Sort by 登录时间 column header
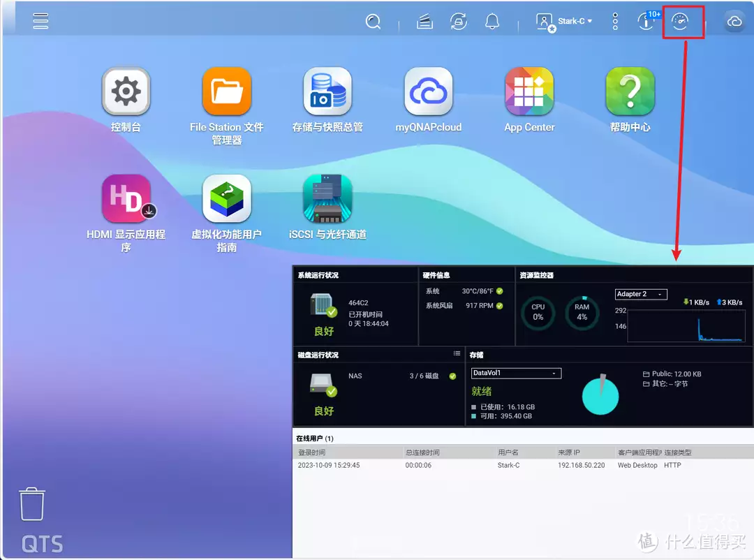The width and height of the screenshot is (754, 560). (311, 452)
